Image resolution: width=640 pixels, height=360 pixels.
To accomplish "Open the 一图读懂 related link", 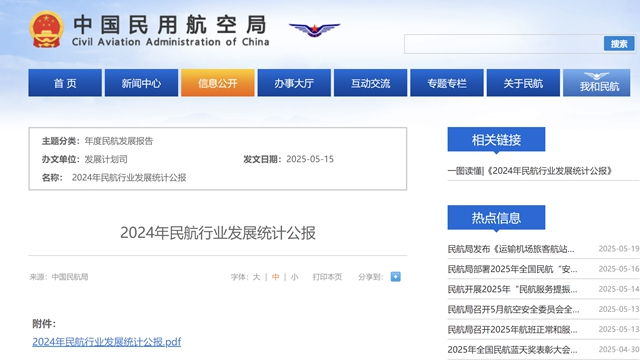I will tap(529, 171).
